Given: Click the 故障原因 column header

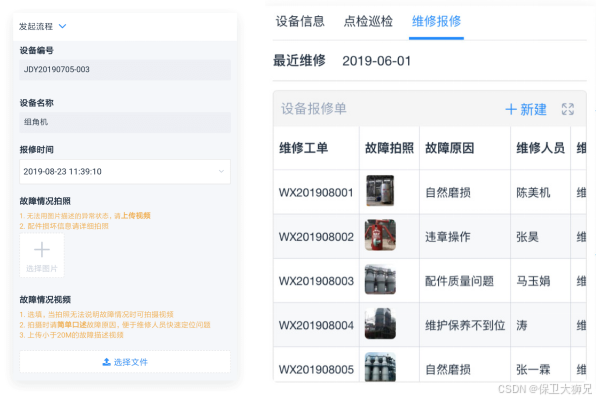Looking at the screenshot, I should 449,148.
